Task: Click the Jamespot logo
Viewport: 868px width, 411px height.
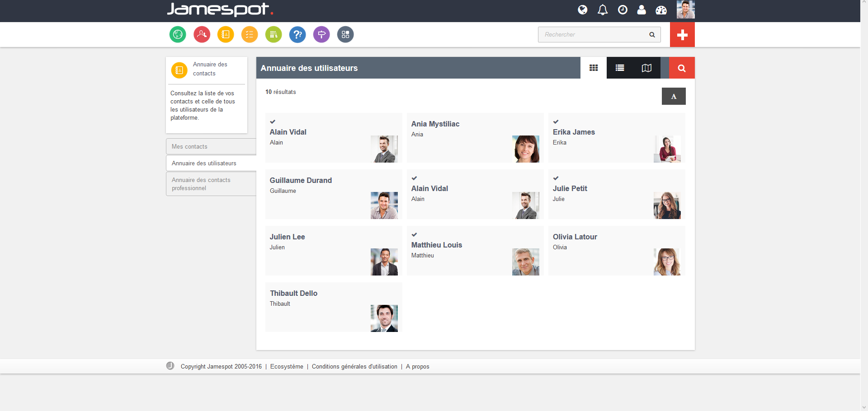Action: (x=220, y=9)
